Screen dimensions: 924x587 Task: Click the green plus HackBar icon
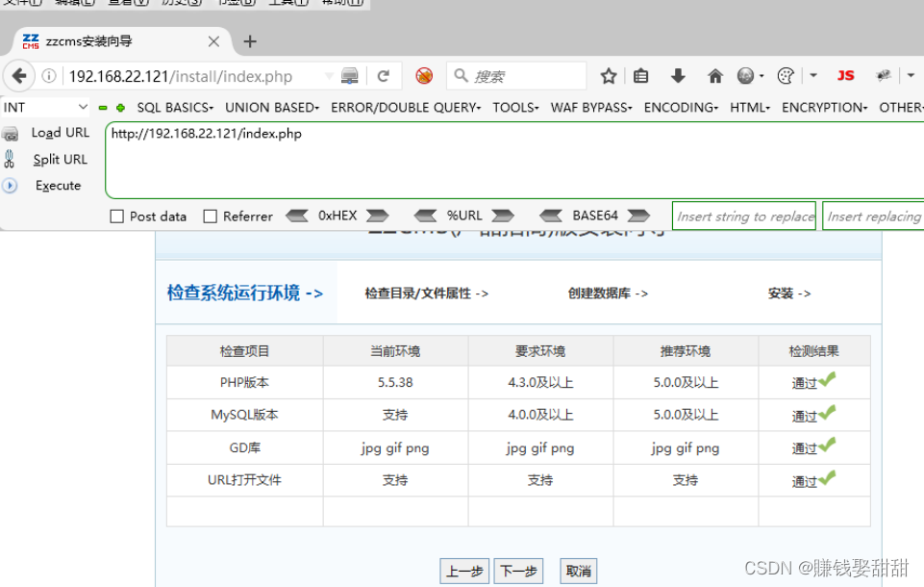tap(120, 108)
